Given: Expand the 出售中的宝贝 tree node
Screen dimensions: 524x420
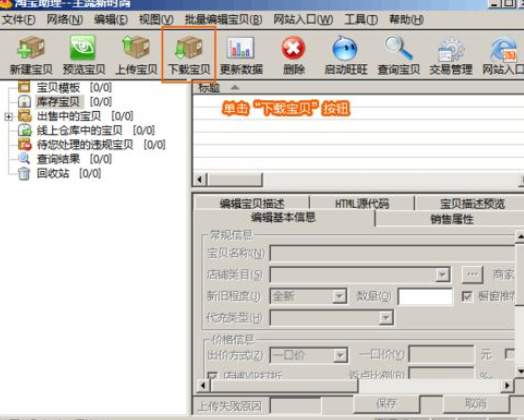Looking at the screenshot, I should tap(9, 117).
